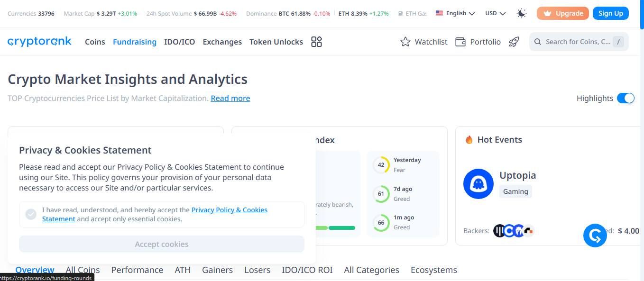Click the Currencies 33796 stat
This screenshot has height=281, width=644.
(31, 14)
